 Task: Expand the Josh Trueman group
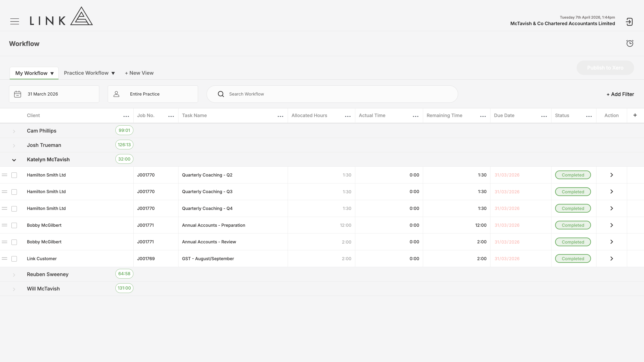(14, 146)
